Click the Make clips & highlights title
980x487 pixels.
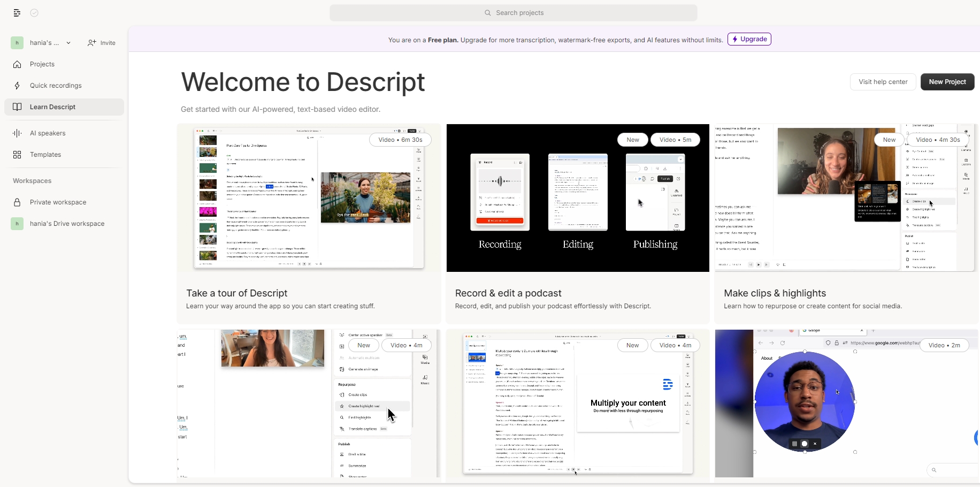pyautogui.click(x=775, y=293)
